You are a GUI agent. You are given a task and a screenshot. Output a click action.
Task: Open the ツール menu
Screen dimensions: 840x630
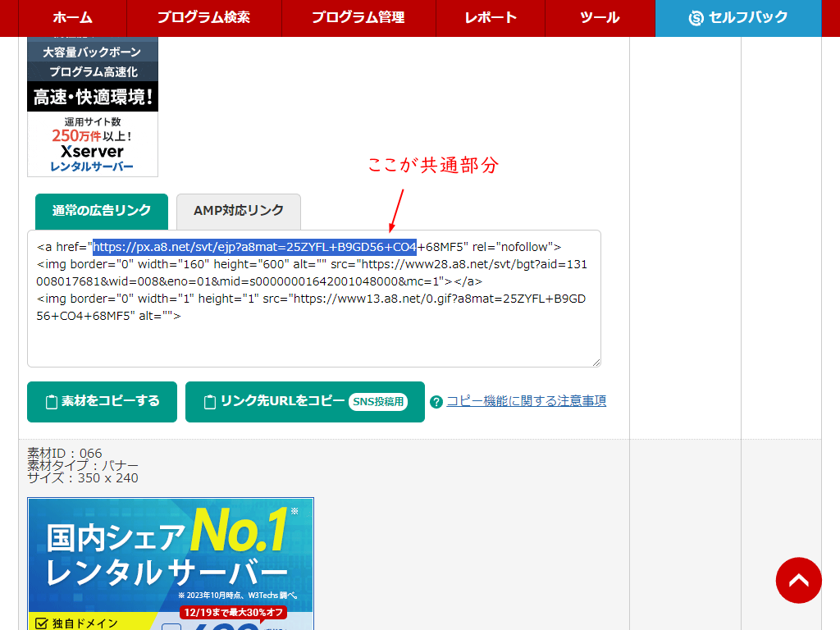[x=600, y=17]
